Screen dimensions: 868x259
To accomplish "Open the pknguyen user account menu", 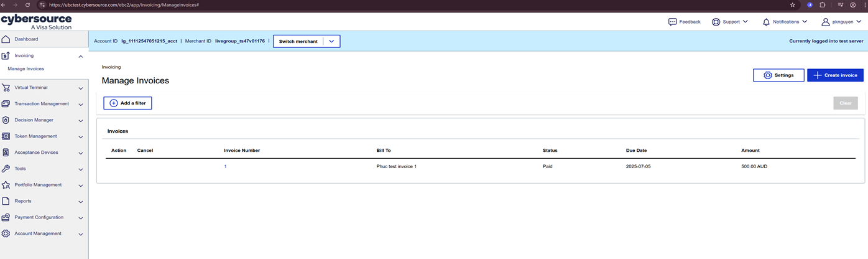I will pos(842,22).
